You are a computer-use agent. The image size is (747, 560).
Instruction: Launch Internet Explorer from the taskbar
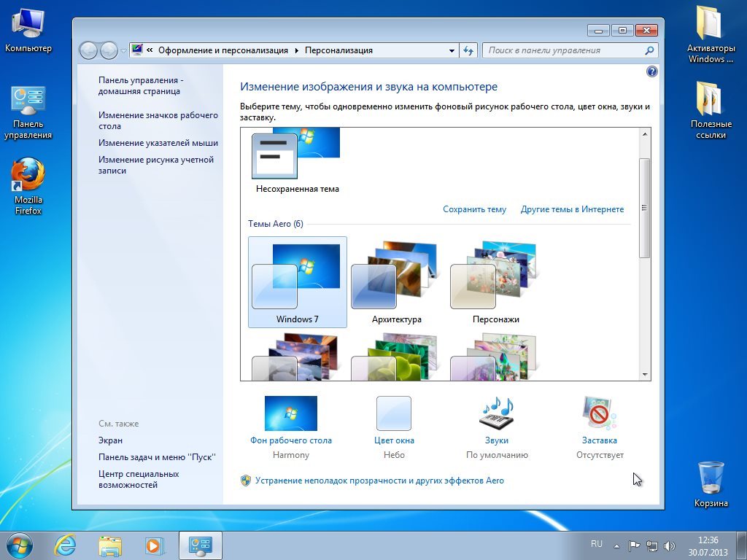(x=66, y=545)
